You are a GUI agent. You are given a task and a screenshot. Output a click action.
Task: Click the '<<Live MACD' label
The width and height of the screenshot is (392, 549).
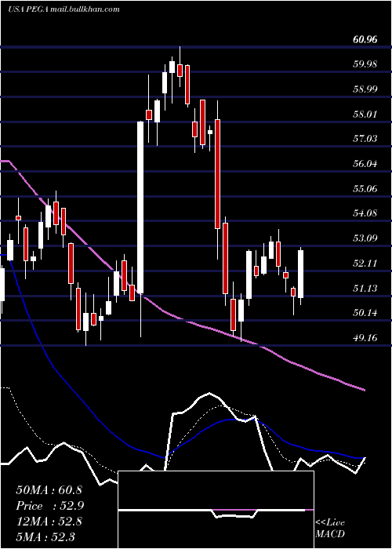pyautogui.click(x=330, y=529)
